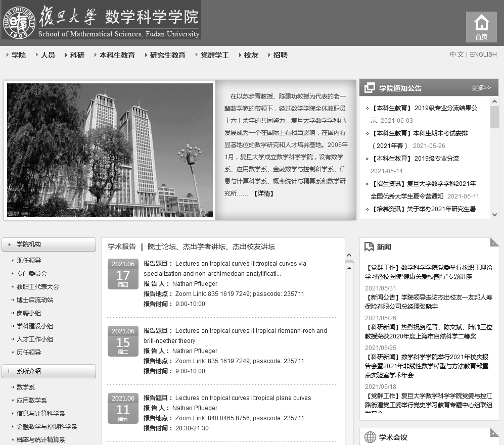Click the 新闻 bookmark icon

pos(369,246)
